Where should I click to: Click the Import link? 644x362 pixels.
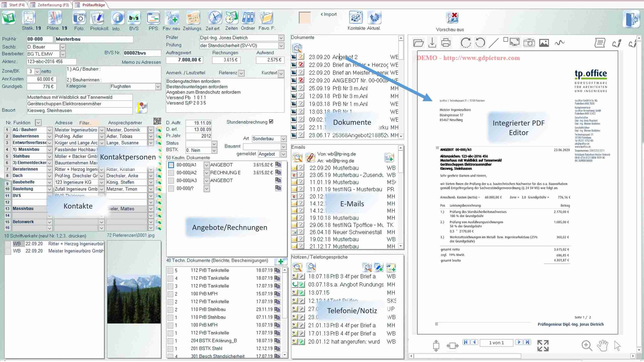[x=329, y=14]
